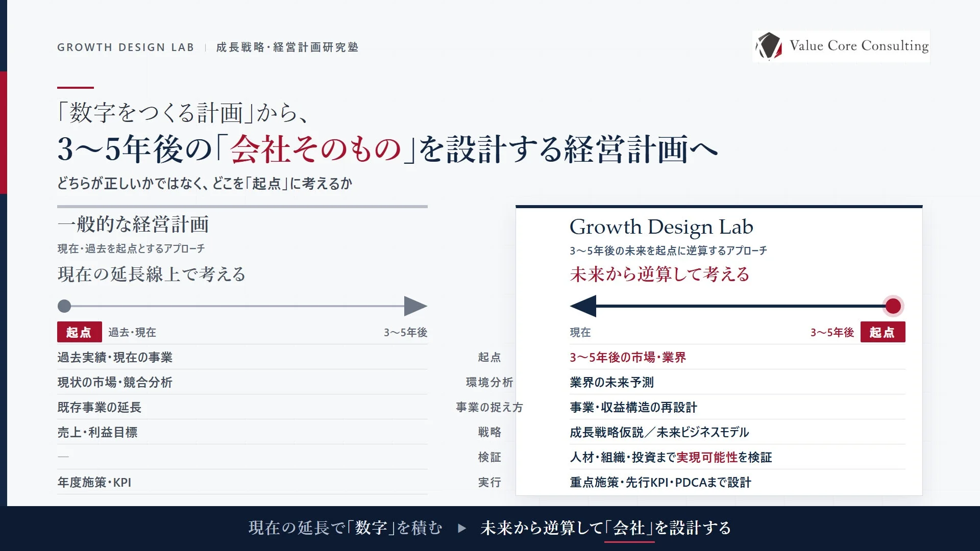The image size is (980, 551).
Task: Click the red 実現可能性 in the verification row
Action: 707,457
